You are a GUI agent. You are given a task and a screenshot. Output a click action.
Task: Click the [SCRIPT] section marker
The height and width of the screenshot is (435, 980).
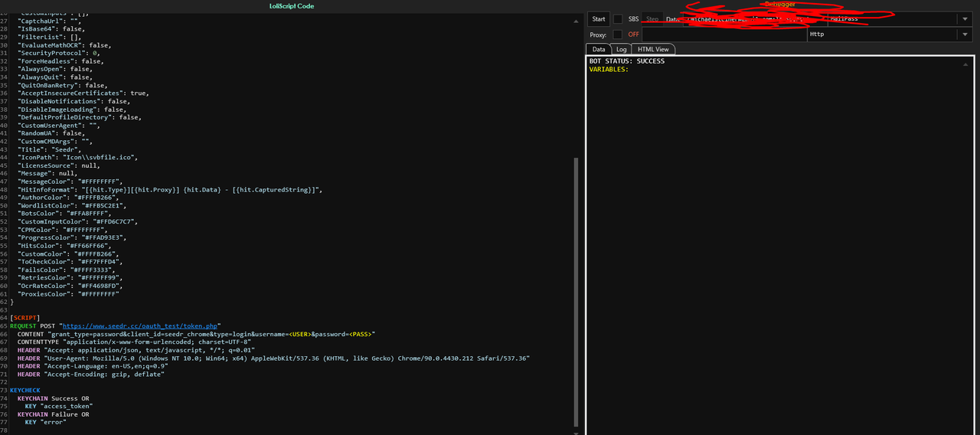pyautogui.click(x=25, y=317)
